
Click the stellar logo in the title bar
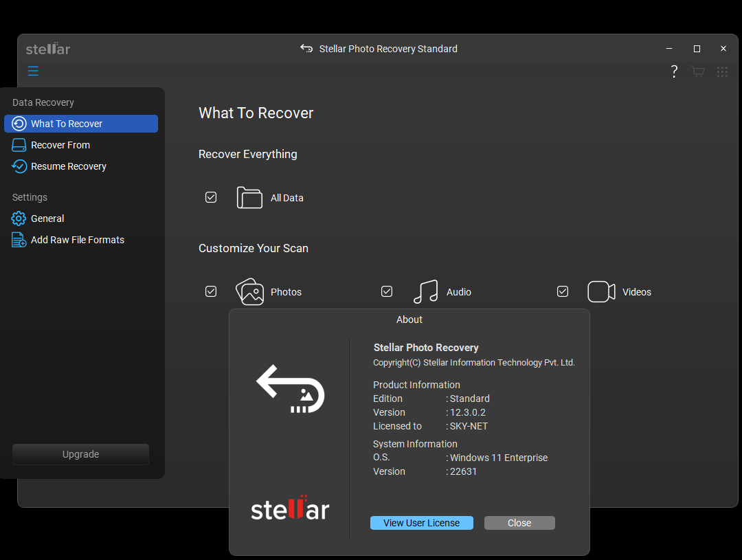coord(48,48)
